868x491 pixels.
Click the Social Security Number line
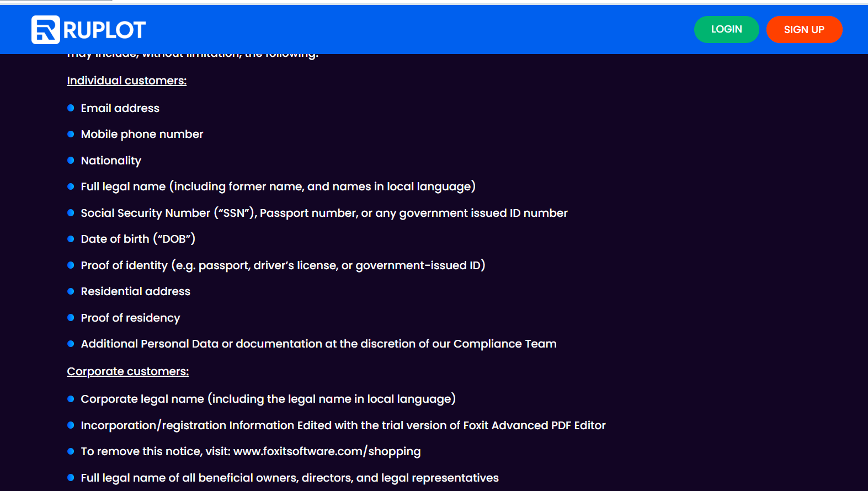pos(324,213)
